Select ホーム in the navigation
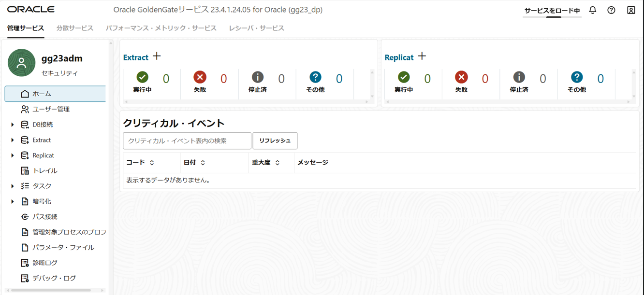 click(55, 94)
